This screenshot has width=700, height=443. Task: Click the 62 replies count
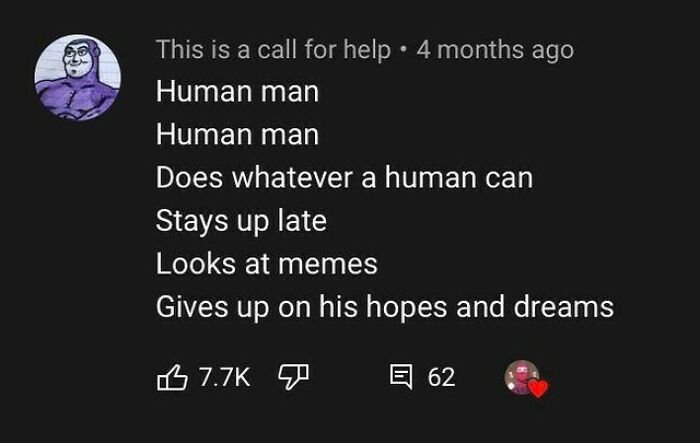pos(442,377)
